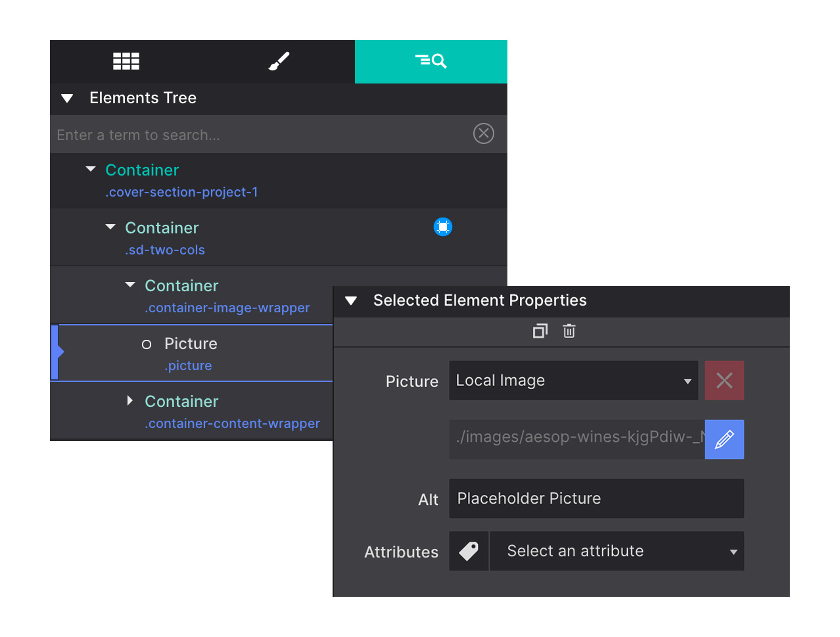Remove picture with red X button
This screenshot has width=840, height=637.
[x=724, y=381]
